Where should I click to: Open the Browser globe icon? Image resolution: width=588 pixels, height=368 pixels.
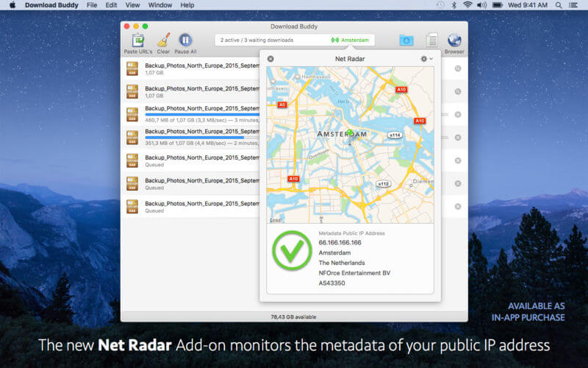pyautogui.click(x=454, y=40)
